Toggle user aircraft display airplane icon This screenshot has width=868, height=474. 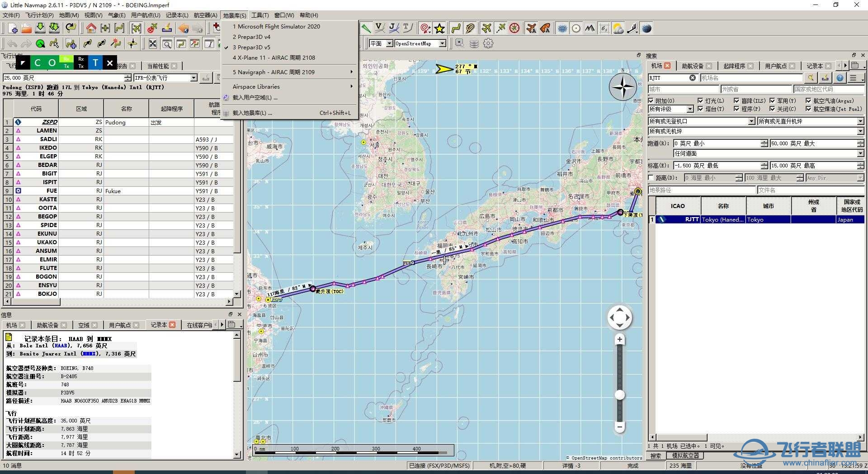486,28
